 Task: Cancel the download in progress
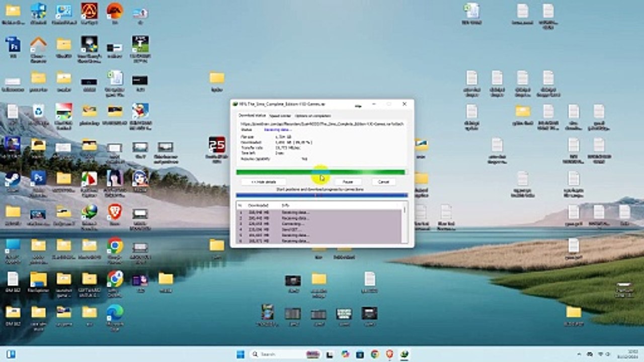coord(383,182)
